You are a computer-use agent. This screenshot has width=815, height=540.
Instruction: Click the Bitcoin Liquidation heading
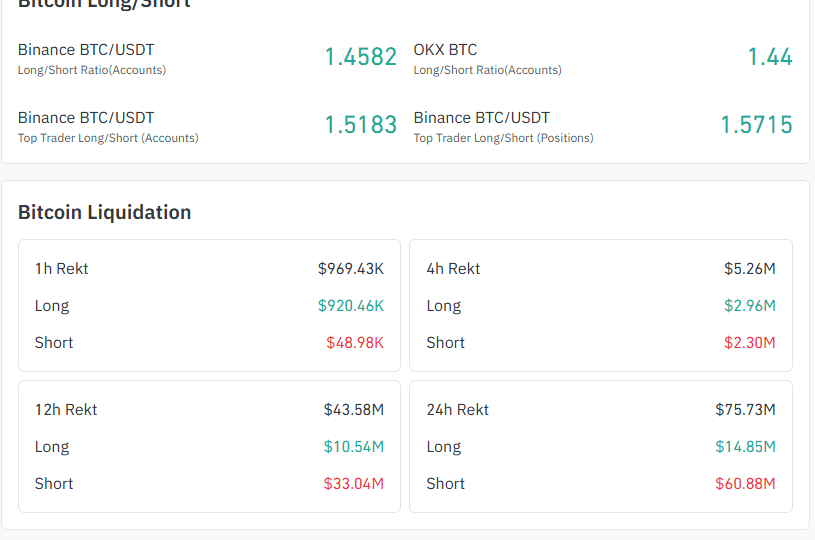[104, 212]
